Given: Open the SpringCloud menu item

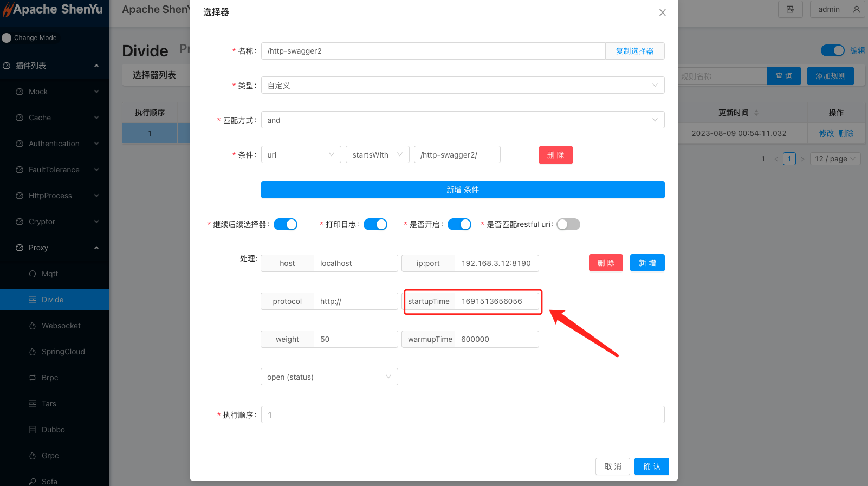Looking at the screenshot, I should (x=63, y=352).
